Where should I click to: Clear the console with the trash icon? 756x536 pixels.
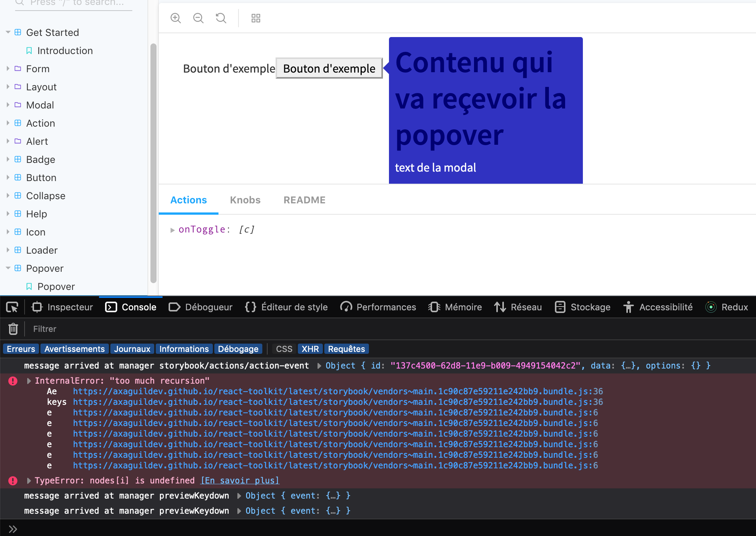13,328
